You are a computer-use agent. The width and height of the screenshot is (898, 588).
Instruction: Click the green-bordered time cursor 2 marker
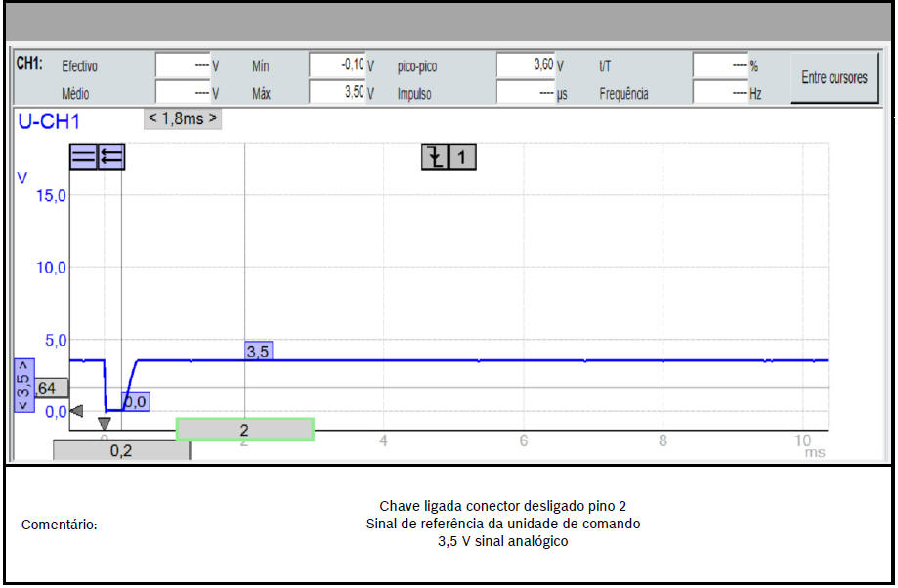[244, 429]
